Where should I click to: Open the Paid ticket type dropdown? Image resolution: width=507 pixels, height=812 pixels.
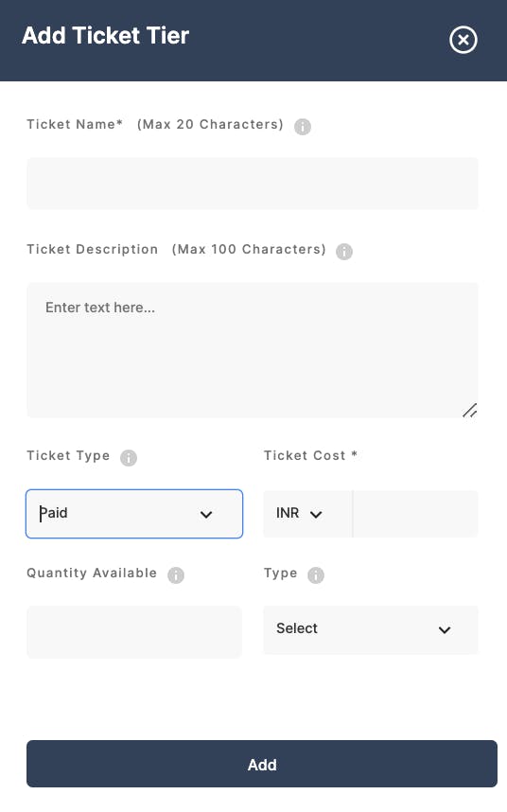(134, 514)
